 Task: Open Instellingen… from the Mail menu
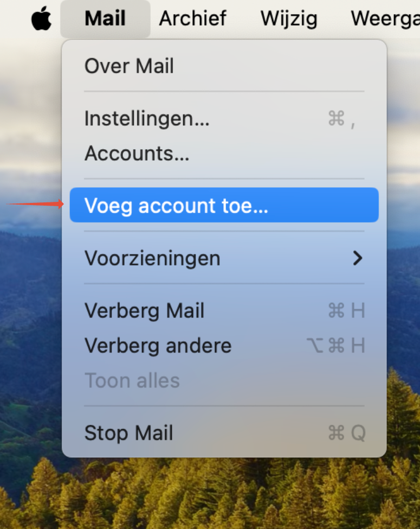pyautogui.click(x=224, y=118)
